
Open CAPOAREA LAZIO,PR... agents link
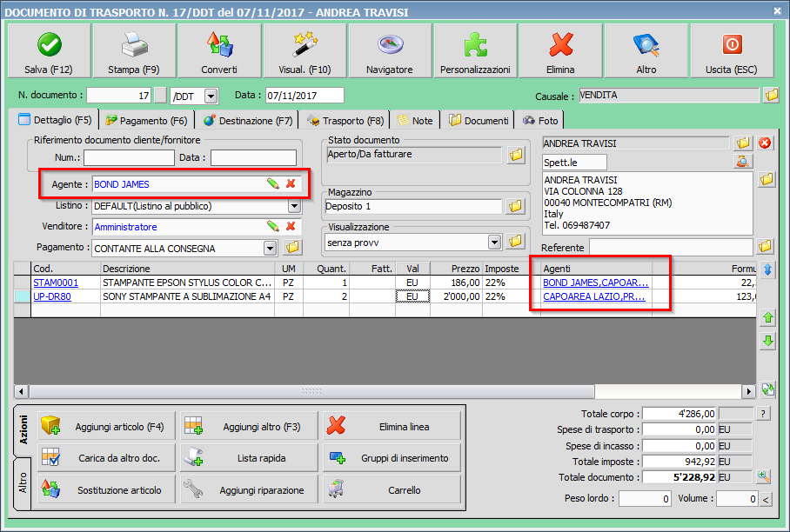click(x=594, y=296)
